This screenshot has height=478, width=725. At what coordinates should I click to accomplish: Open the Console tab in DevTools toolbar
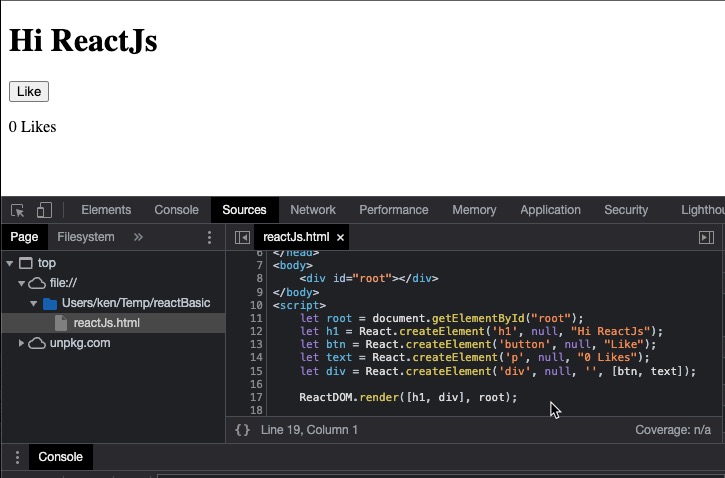point(177,210)
